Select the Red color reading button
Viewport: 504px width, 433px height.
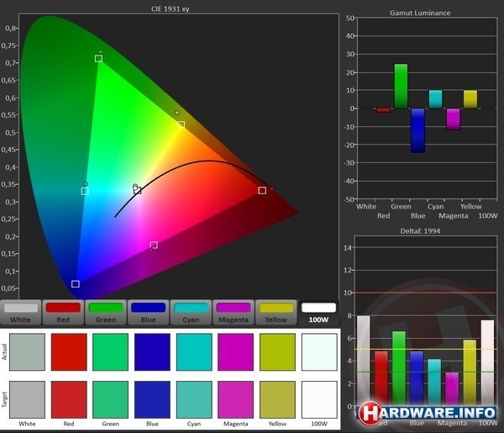tap(63, 312)
